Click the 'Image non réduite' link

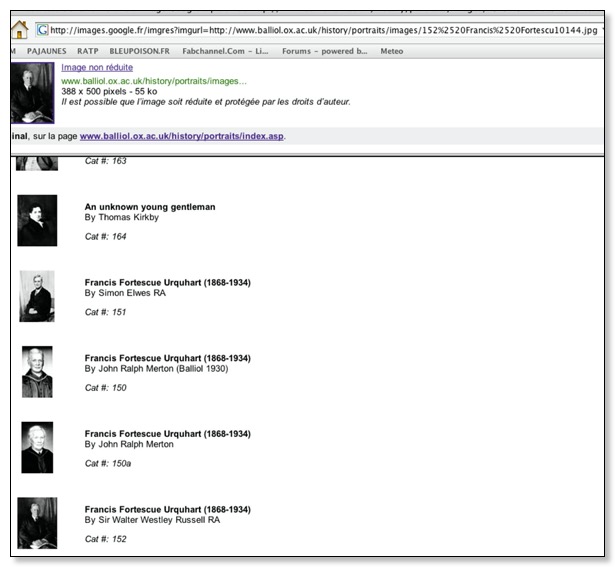click(x=97, y=67)
